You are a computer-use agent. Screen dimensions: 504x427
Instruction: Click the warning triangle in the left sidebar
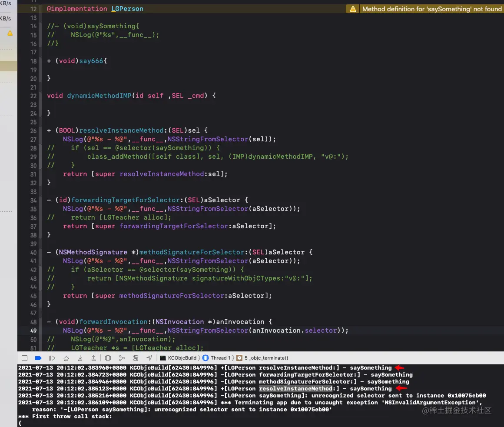[x=10, y=33]
